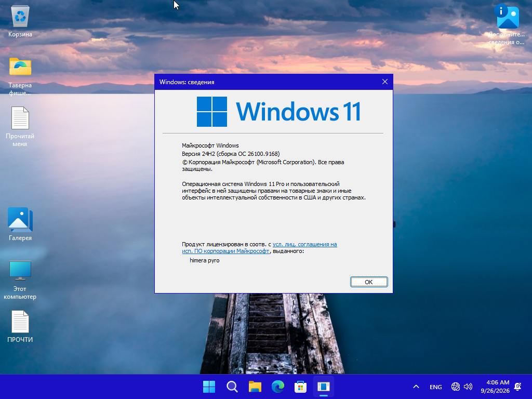Launch File Explorer from taskbar
532x399 pixels.
(255, 387)
